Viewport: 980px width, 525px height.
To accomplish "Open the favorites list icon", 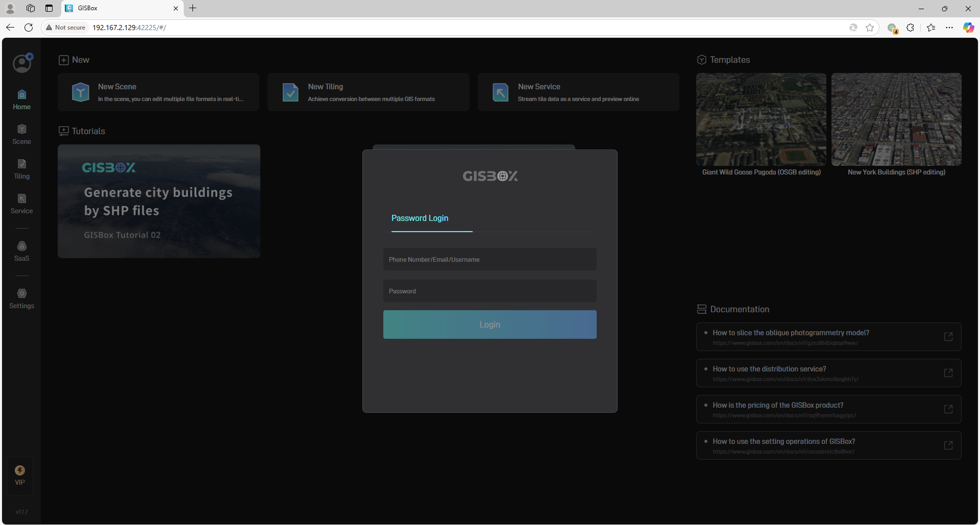I will (931, 28).
